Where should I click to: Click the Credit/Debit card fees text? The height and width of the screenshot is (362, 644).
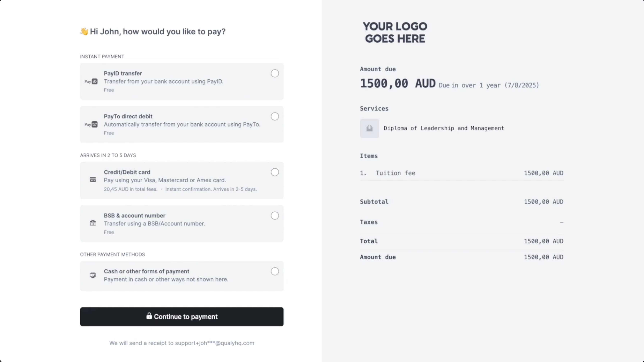131,189
